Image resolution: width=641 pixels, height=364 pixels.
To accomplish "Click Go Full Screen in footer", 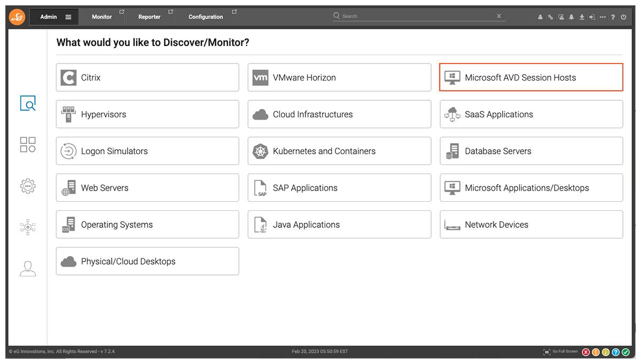I will pos(560,352).
